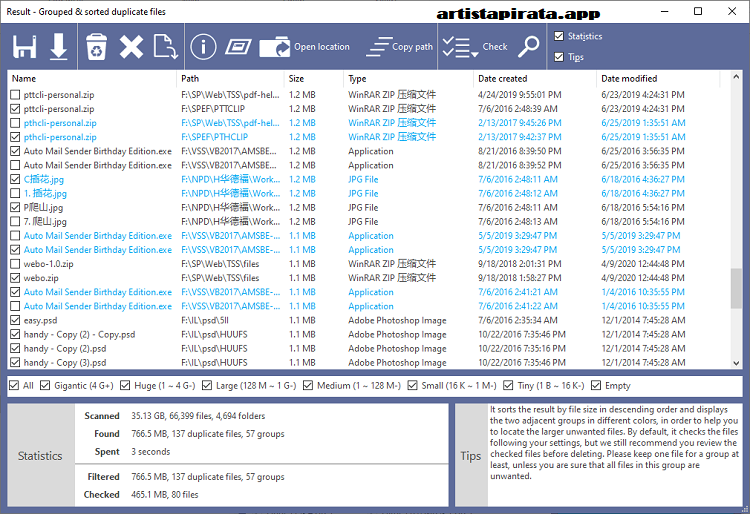Select the 1. 插花.jpg file name
This screenshot has width=750, height=514.
[45, 194]
